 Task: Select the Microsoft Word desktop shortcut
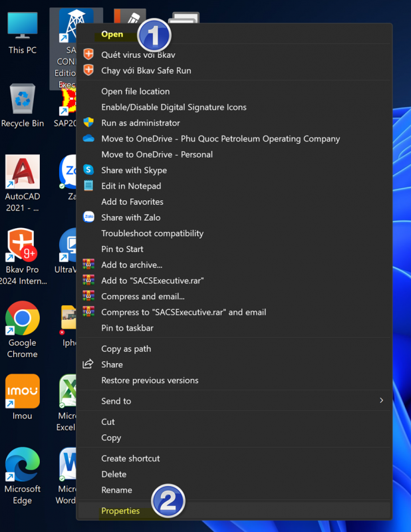[x=66, y=476]
